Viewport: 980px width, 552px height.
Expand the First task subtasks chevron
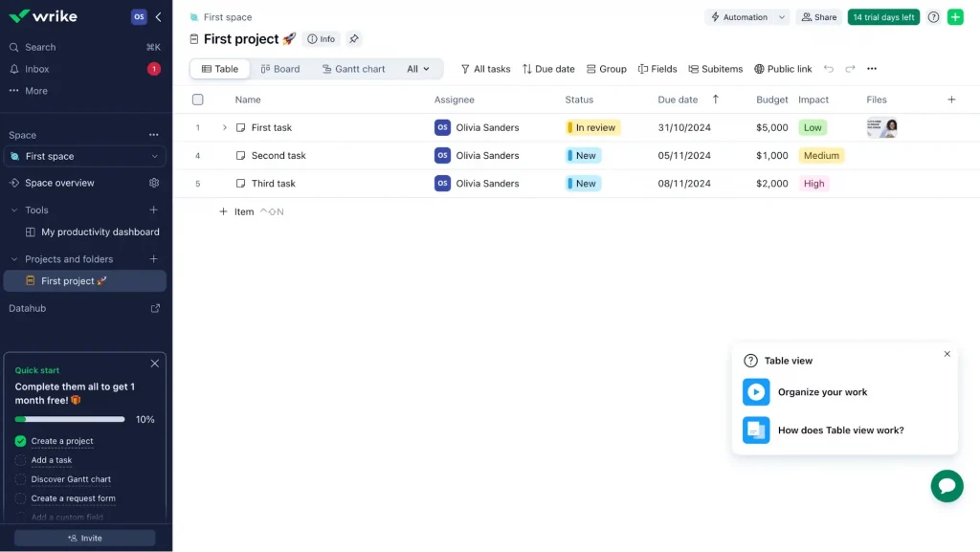(x=225, y=127)
